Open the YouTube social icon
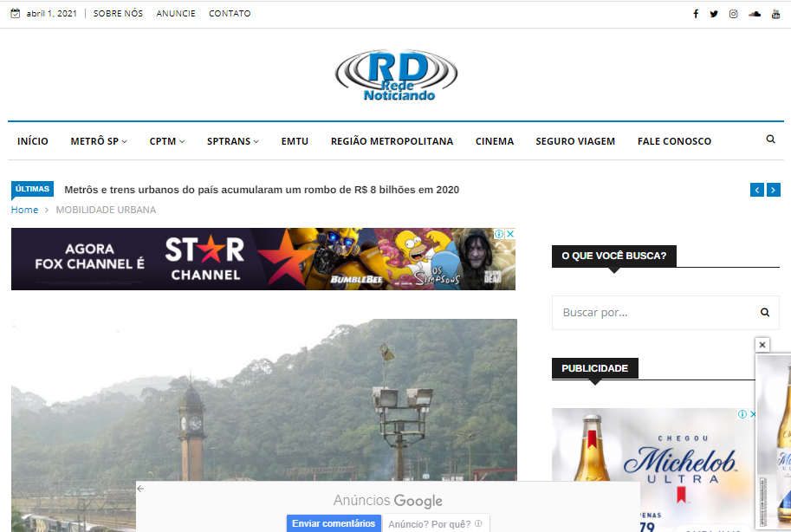The image size is (791, 532). (776, 14)
